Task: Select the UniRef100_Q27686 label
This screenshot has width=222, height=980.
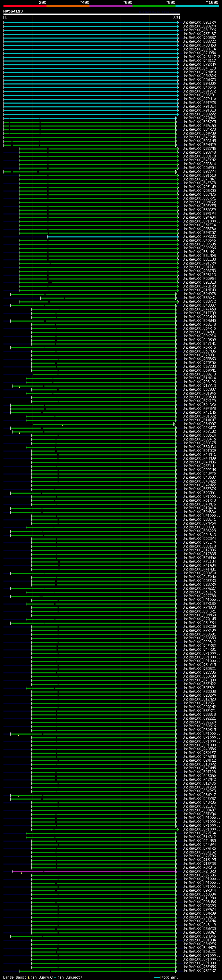Action: click(x=199, y=875)
